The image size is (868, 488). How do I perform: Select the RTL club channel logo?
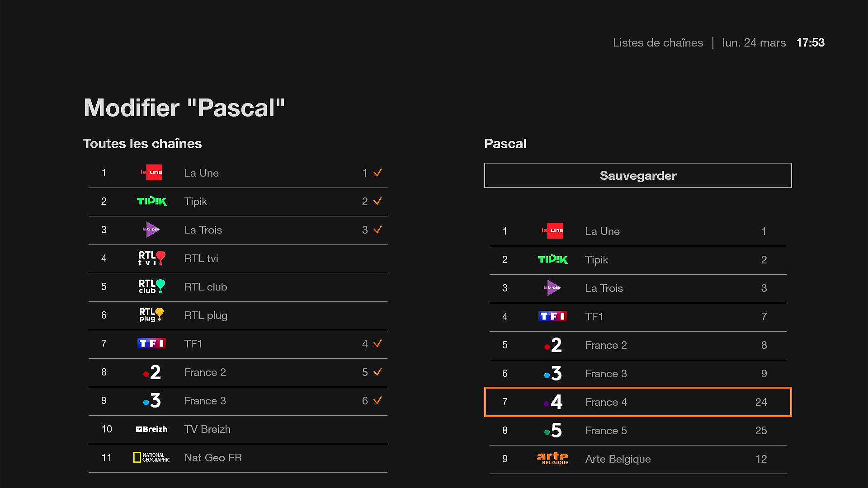[x=151, y=287]
